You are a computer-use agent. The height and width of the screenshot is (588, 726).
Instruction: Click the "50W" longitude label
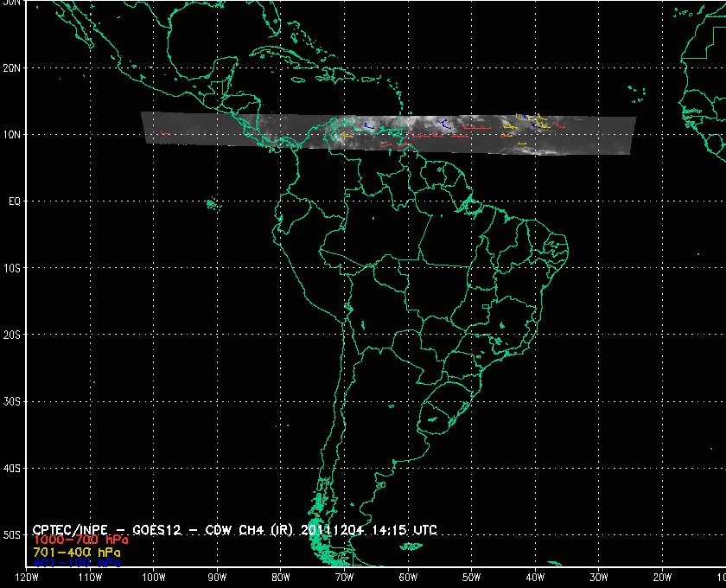coord(471,578)
